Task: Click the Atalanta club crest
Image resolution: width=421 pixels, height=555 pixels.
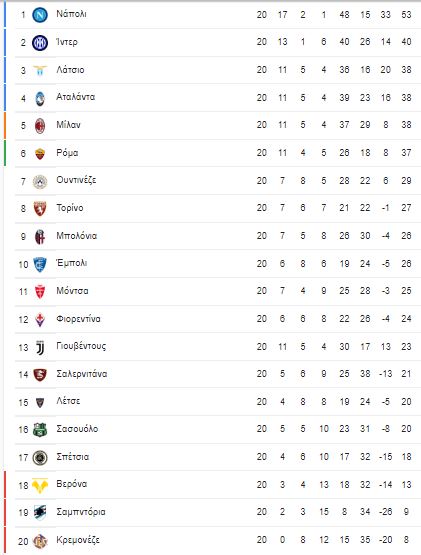Action: tap(40, 98)
